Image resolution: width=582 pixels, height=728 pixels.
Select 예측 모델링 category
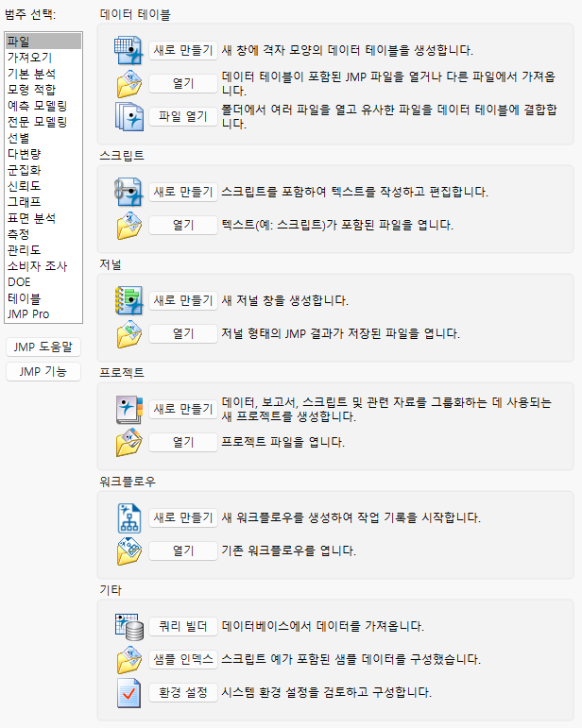tap(43, 106)
